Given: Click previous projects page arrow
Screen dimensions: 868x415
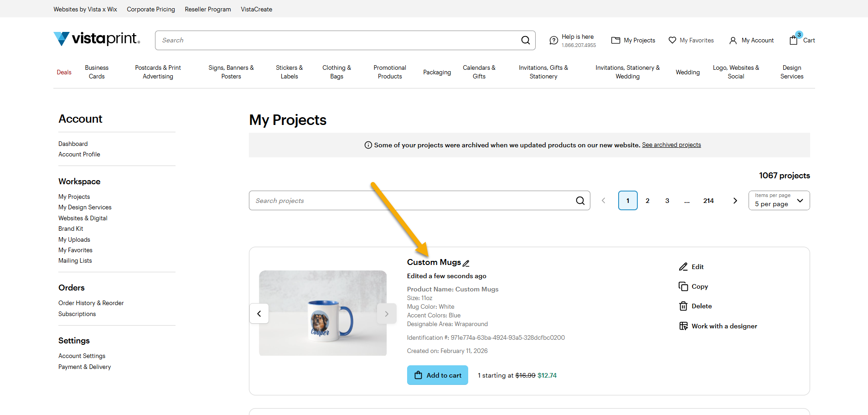Looking at the screenshot, I should click(604, 201).
